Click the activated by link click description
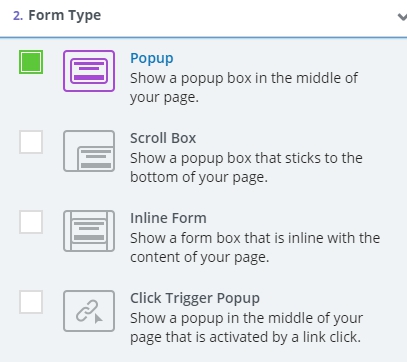Screen dimensions: 407x362 coord(246,328)
